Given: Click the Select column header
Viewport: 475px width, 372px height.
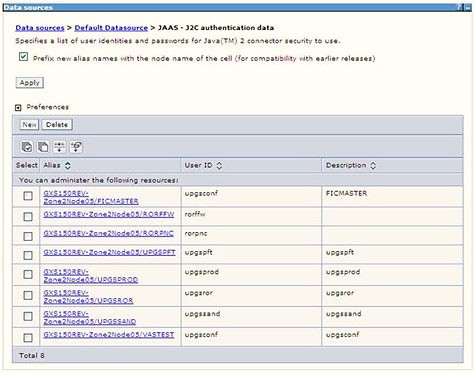Looking at the screenshot, I should (x=27, y=165).
